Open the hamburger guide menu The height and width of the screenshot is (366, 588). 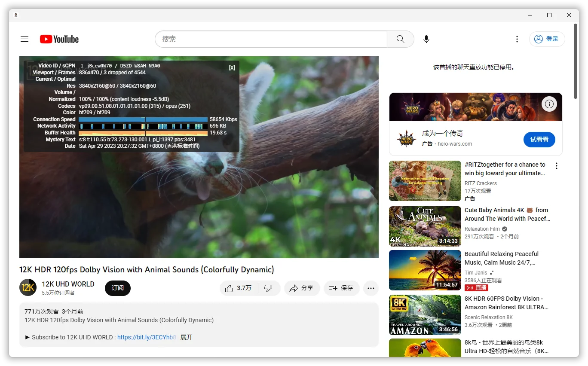(24, 39)
